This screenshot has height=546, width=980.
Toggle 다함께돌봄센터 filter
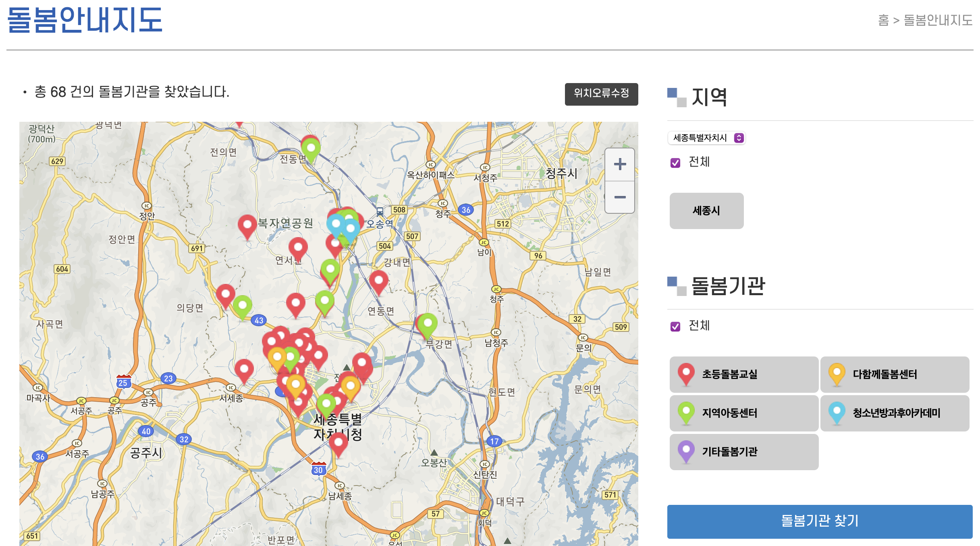tap(894, 374)
